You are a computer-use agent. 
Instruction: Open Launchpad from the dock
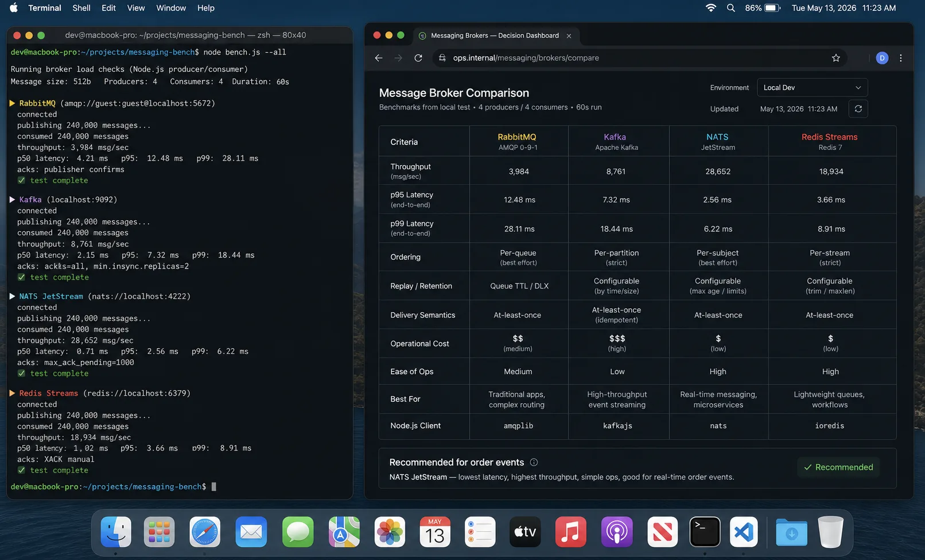click(x=160, y=531)
